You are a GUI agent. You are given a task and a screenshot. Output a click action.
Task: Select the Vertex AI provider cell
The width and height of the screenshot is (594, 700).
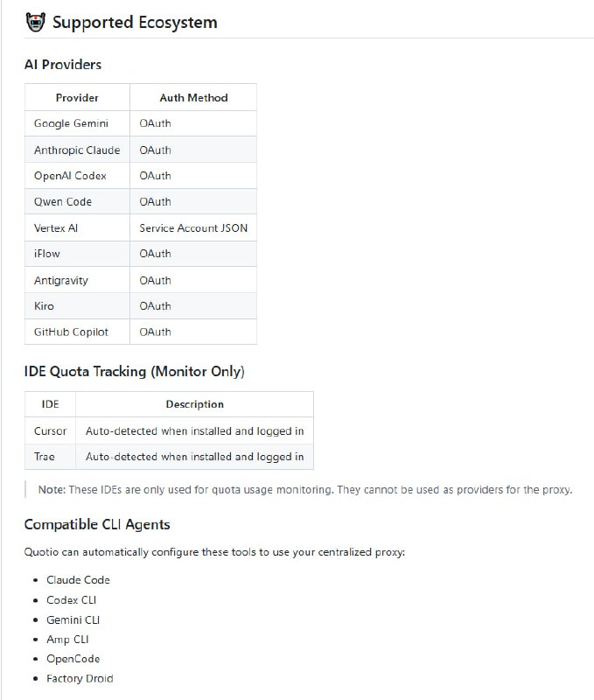(56, 227)
